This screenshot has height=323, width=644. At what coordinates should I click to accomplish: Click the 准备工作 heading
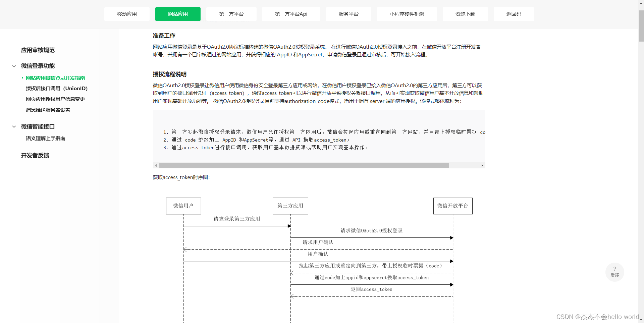click(164, 36)
